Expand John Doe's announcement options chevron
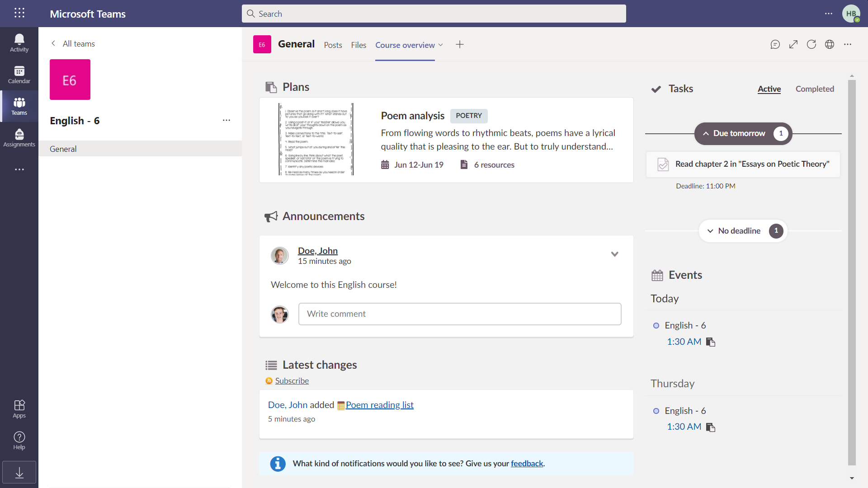The height and width of the screenshot is (488, 868). pyautogui.click(x=615, y=254)
